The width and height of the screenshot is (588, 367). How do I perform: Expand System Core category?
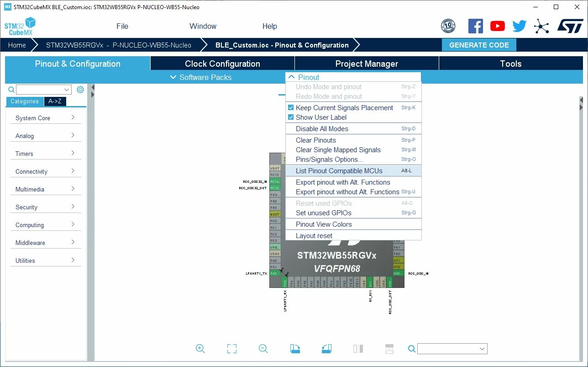46,118
